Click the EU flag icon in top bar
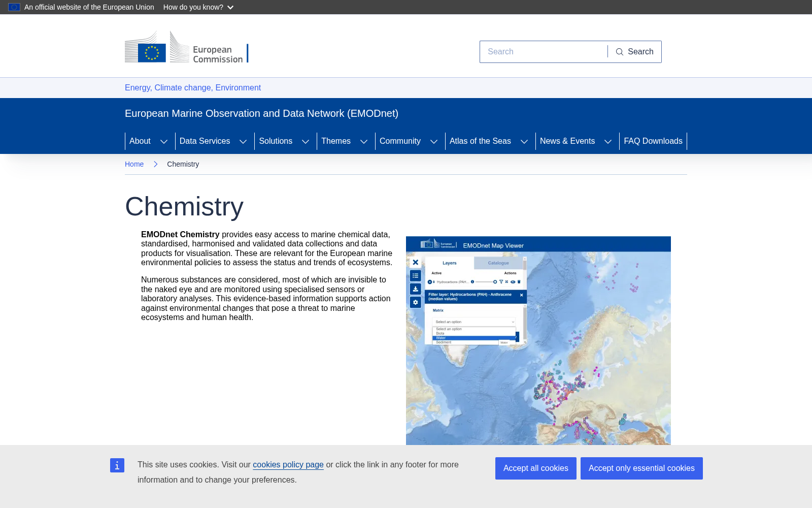 coord(14,7)
